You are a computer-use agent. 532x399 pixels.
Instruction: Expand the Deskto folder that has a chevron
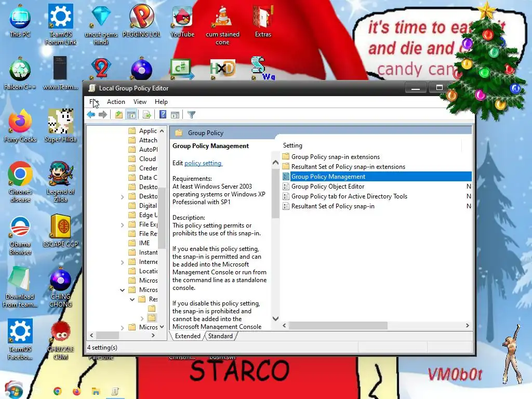pyautogui.click(x=123, y=196)
